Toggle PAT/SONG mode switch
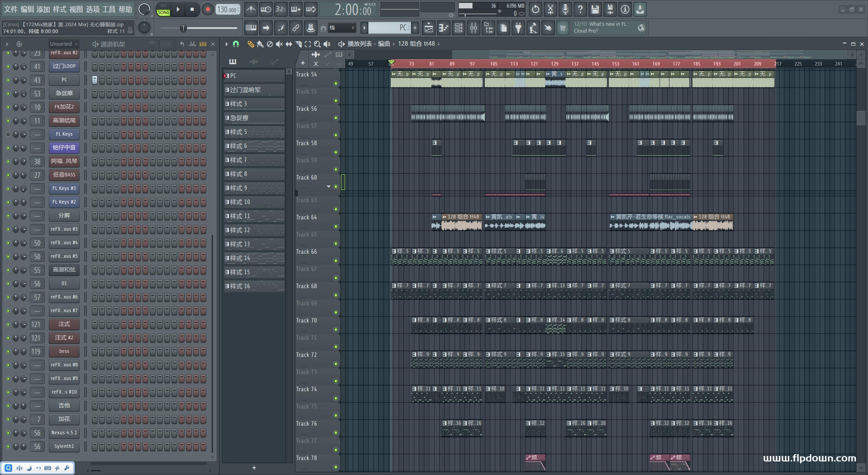 point(163,9)
